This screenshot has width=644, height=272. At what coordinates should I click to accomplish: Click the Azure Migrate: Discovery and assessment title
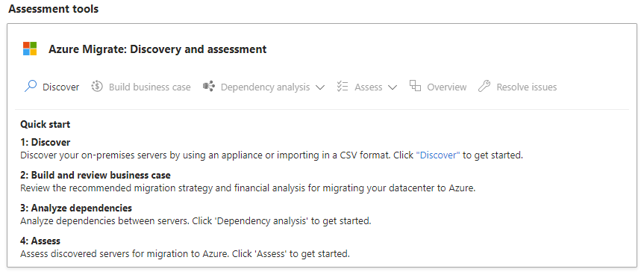[x=157, y=49]
